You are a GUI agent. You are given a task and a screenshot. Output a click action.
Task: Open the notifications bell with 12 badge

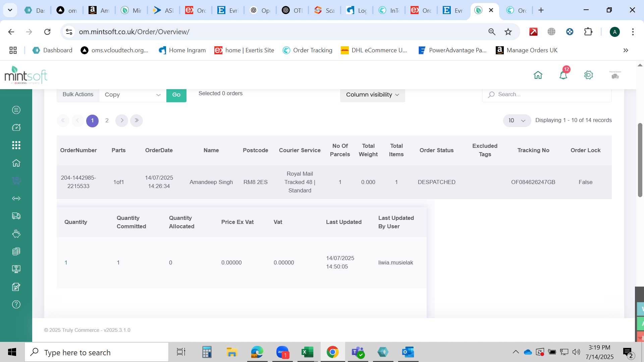564,74
